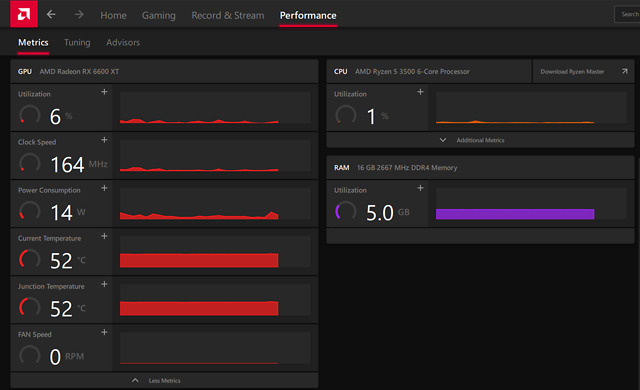Go forward with the right arrow
640x390 pixels.
[x=79, y=15]
